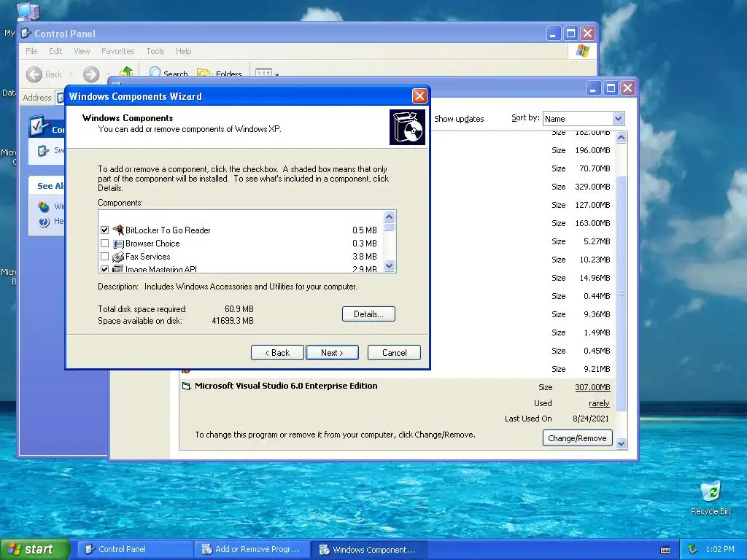This screenshot has width=747, height=560.
Task: Open the Help menu in Control Panel
Action: pyautogui.click(x=183, y=51)
